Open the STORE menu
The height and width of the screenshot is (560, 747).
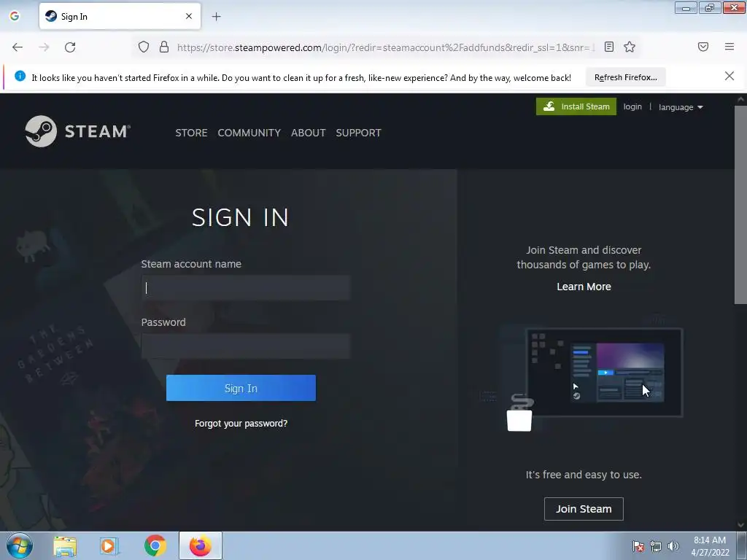tap(191, 133)
